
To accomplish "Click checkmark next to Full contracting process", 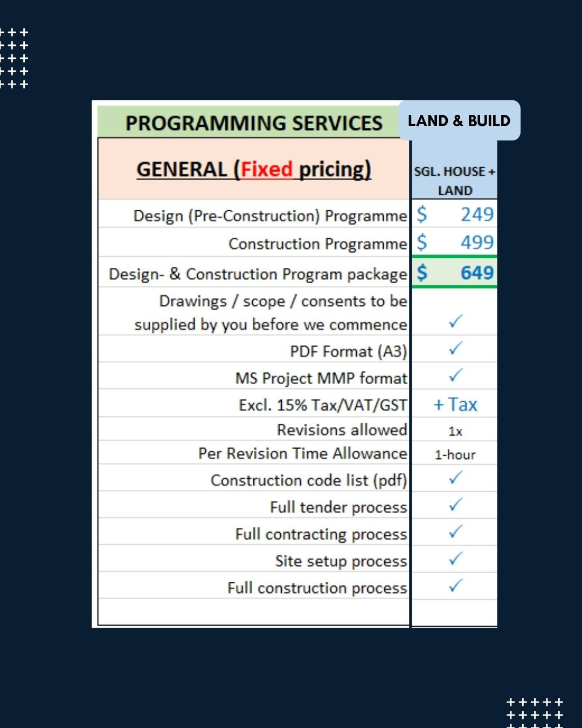I will (455, 532).
